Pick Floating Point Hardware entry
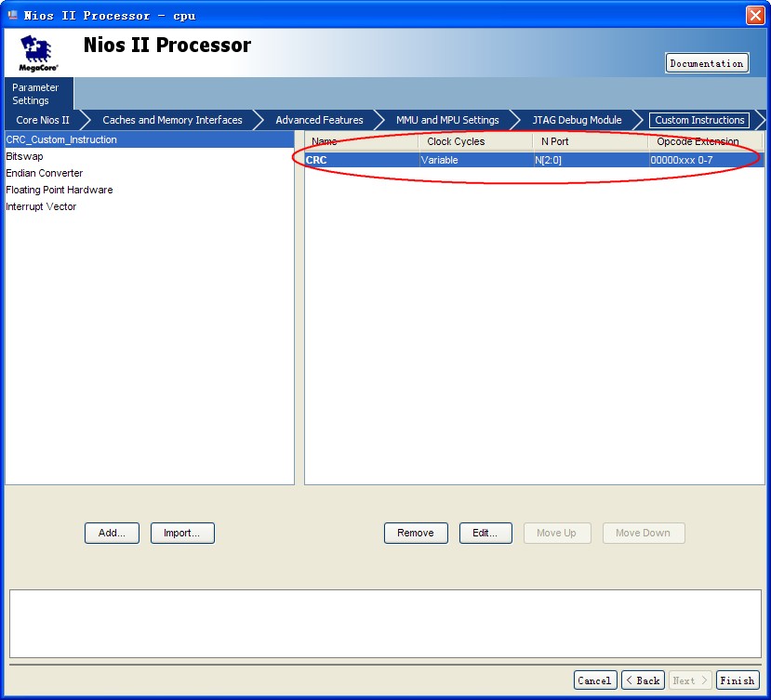 (x=60, y=190)
